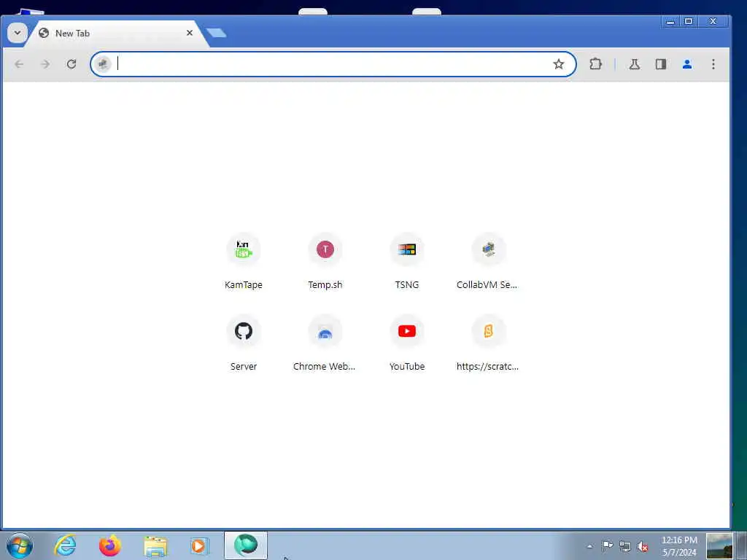Bookmark this tab with the star icon

(x=558, y=64)
